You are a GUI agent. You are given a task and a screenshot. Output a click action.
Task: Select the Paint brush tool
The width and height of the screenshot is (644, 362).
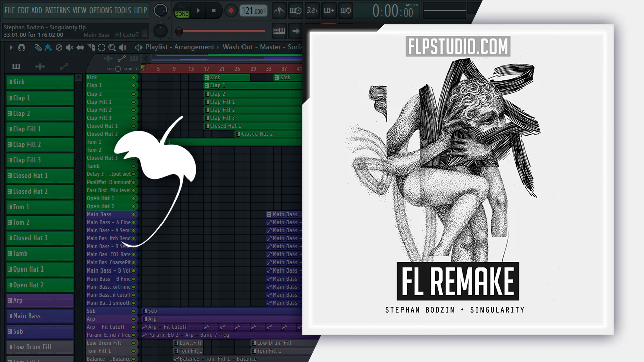point(48,48)
